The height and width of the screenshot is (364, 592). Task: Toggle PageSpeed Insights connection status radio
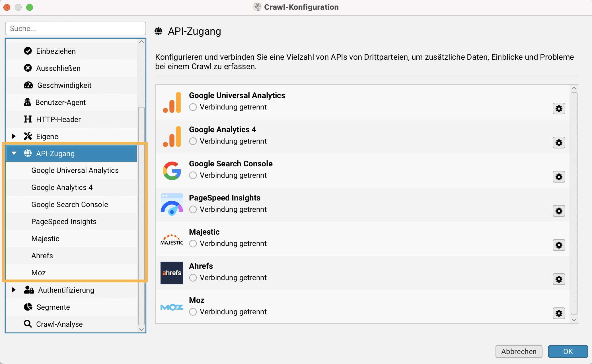coord(193,210)
